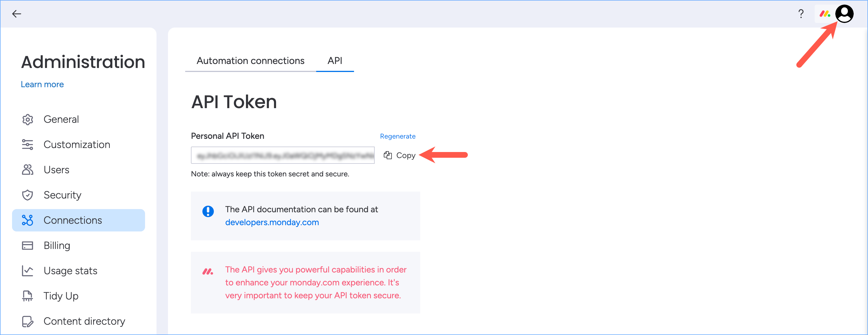Click the Users people icon
This screenshot has height=335, width=868.
[x=28, y=170]
